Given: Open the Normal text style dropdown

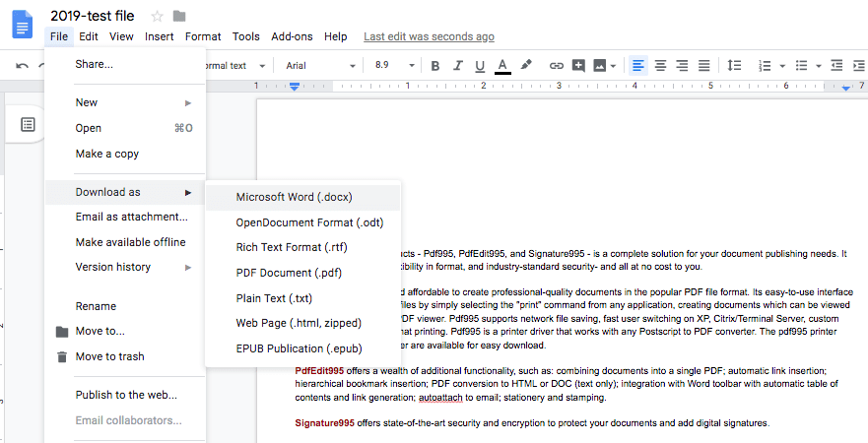Looking at the screenshot, I should (235, 66).
